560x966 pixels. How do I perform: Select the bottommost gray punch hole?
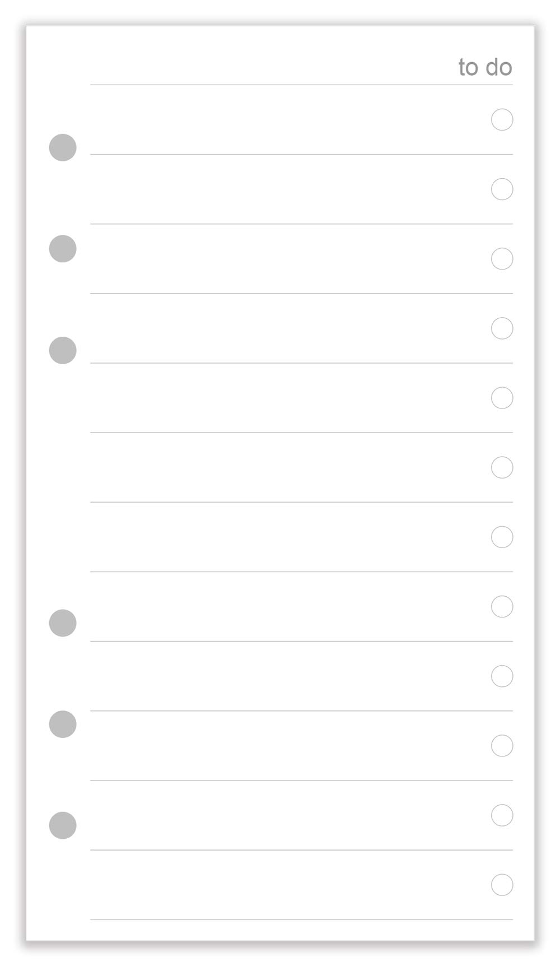coord(63,825)
